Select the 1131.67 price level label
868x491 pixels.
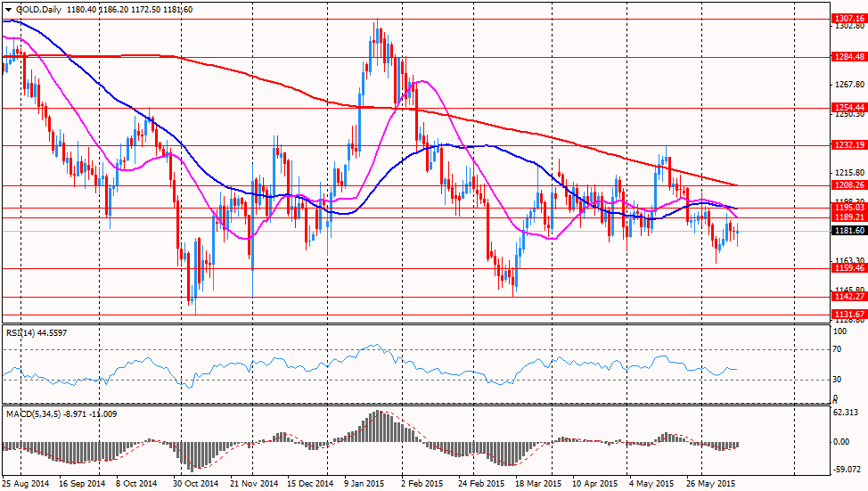[849, 315]
